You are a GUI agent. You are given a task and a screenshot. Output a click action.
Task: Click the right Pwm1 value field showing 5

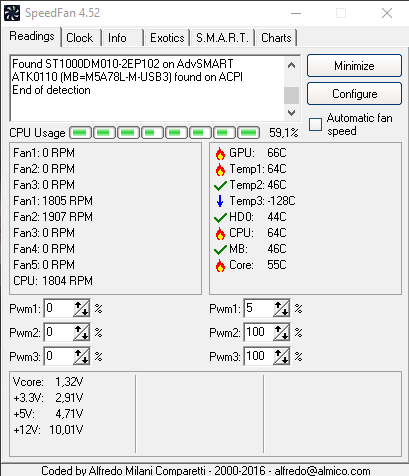(259, 308)
